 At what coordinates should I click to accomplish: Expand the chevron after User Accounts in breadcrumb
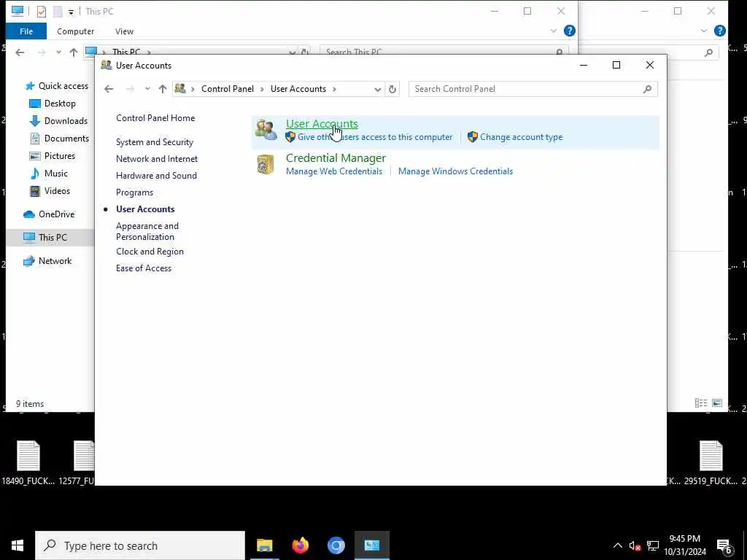[x=334, y=89]
